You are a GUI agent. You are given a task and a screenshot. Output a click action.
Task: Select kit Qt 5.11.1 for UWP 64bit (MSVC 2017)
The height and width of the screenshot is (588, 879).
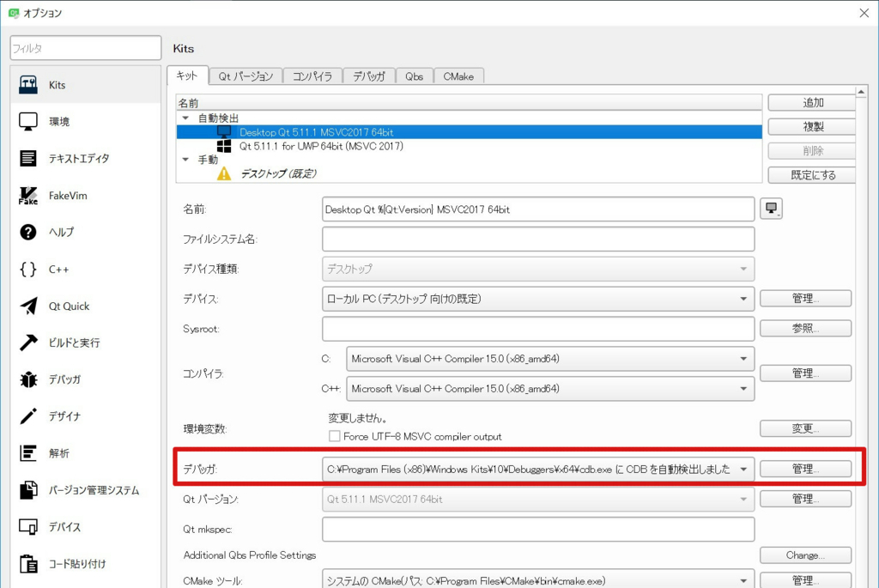click(x=470, y=146)
